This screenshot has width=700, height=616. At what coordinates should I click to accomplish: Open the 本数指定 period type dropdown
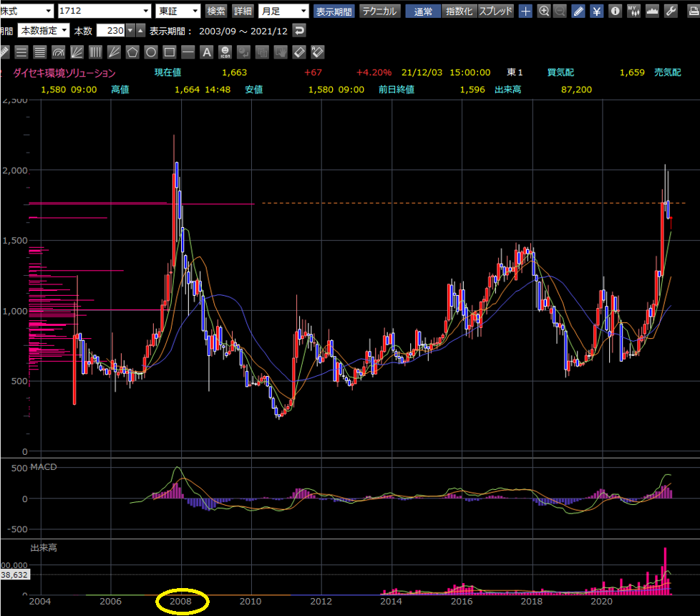(x=44, y=31)
